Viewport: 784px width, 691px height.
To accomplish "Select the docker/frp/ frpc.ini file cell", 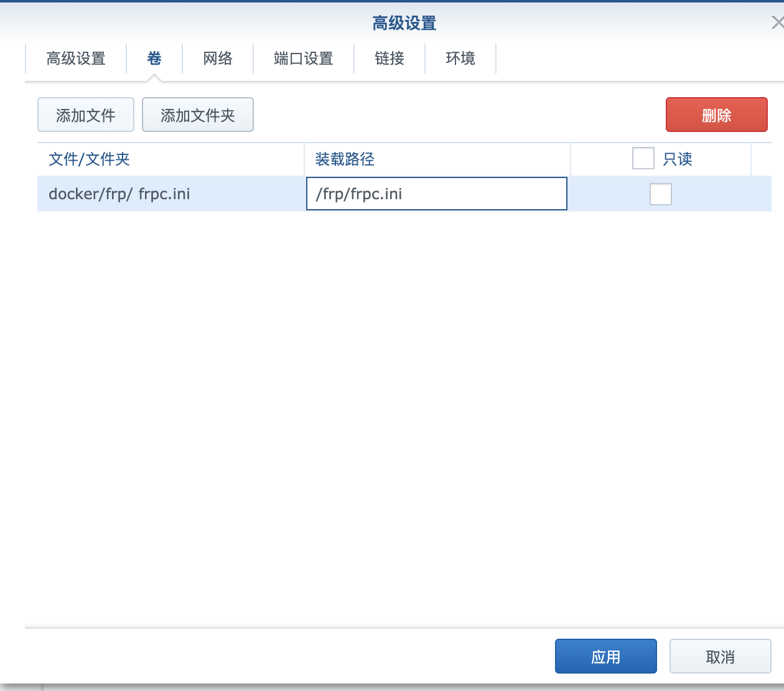I will point(170,194).
